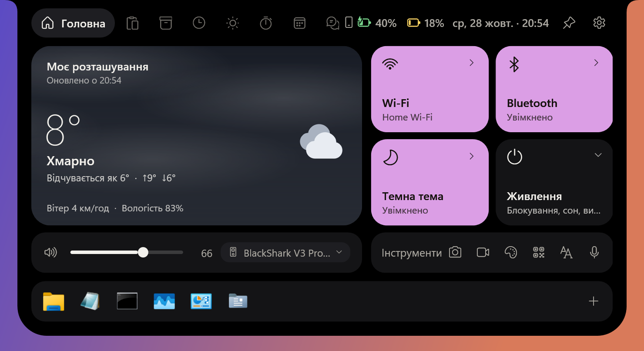The width and height of the screenshot is (644, 351).
Task: Open the clipboard tab icon
Action: click(132, 23)
